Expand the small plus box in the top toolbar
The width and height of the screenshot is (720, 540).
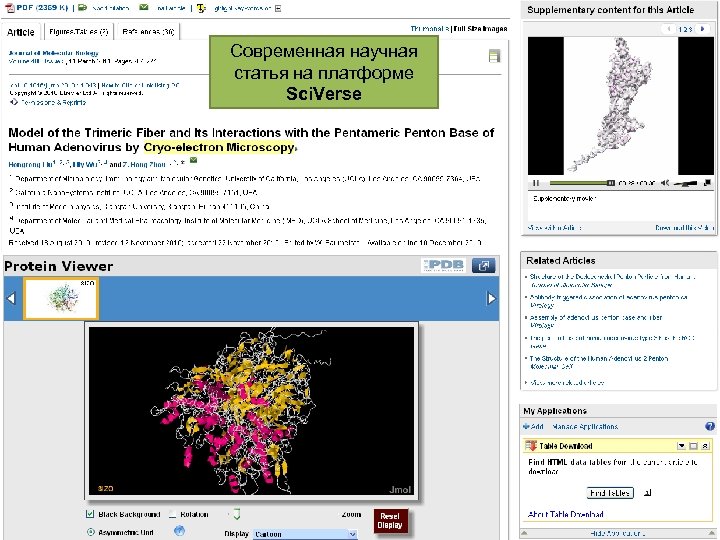point(278,8)
